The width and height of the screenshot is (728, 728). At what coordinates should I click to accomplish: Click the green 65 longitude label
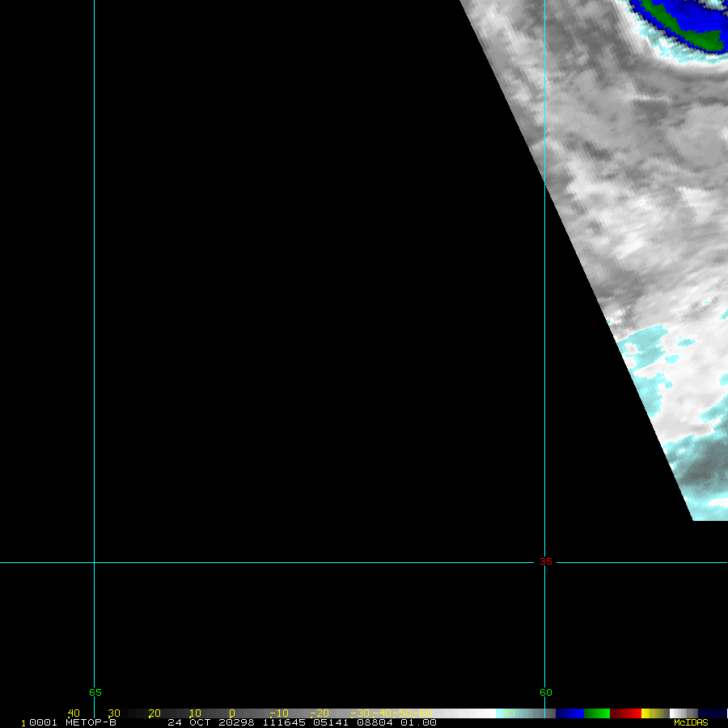[95, 692]
